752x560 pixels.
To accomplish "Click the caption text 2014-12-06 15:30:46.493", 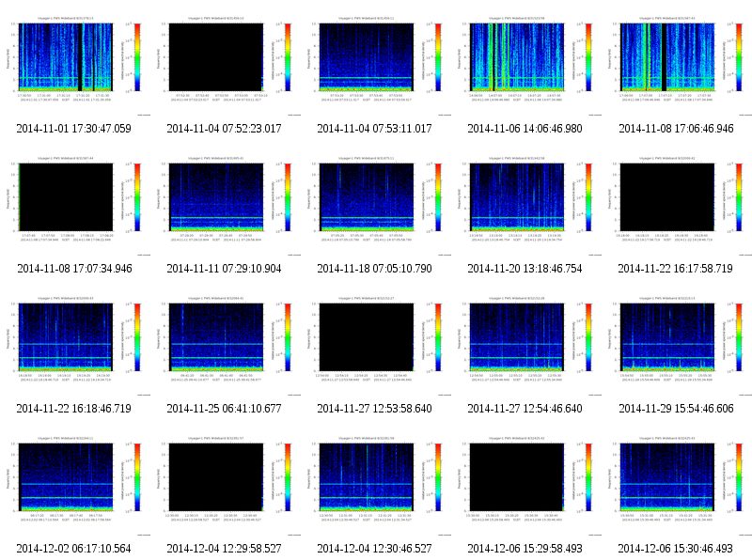I will (x=675, y=549).
